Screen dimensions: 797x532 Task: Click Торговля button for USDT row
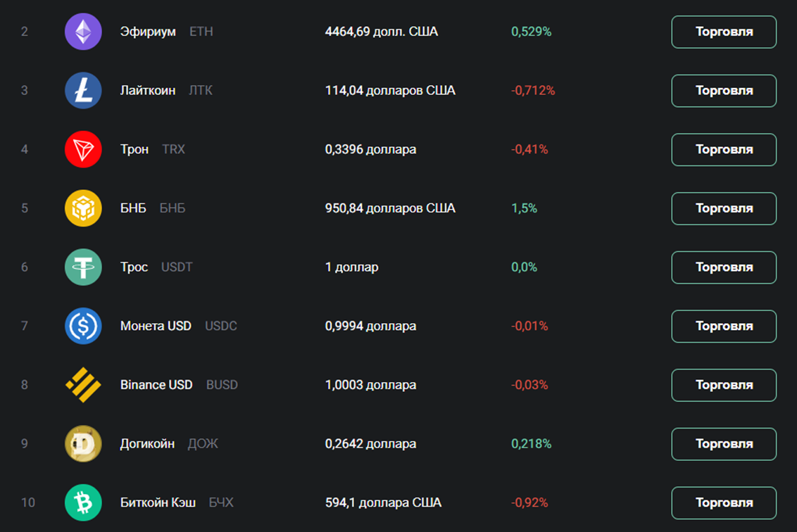click(x=724, y=268)
